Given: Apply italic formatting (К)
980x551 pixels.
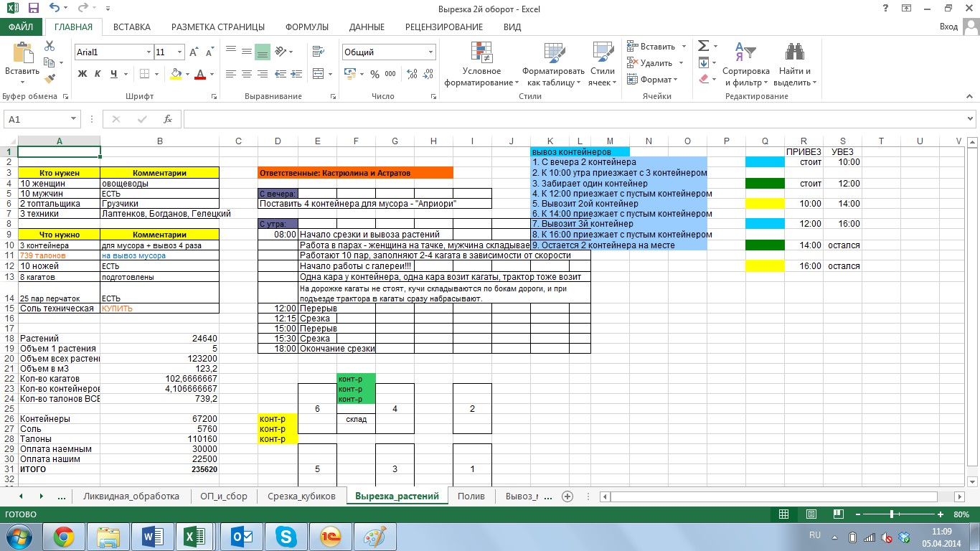Looking at the screenshot, I should [98, 74].
